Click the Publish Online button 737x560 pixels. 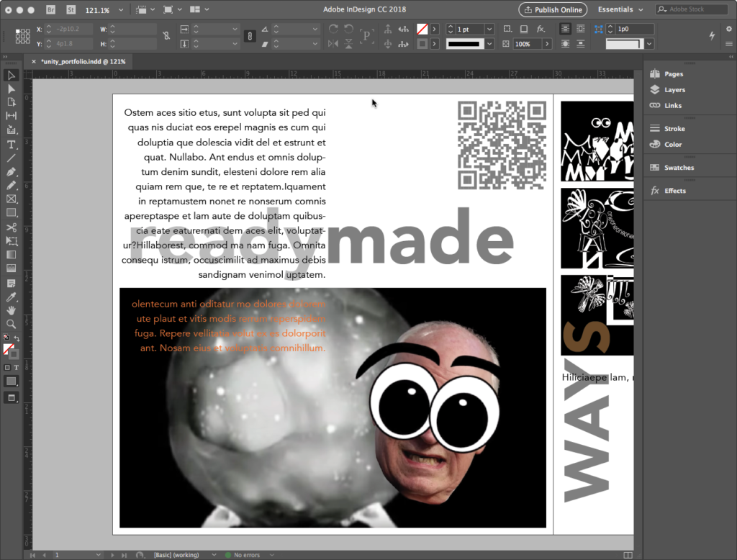[x=553, y=10]
